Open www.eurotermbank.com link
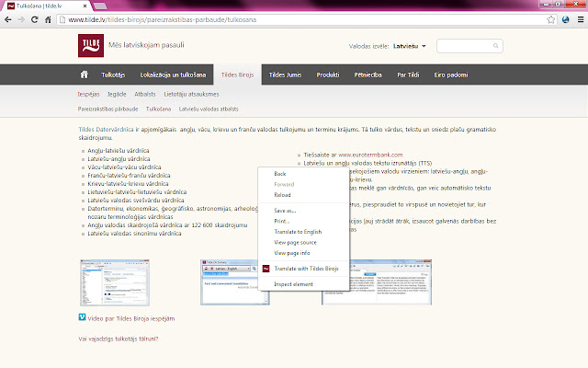Viewport: 588px width, 368px height. pyautogui.click(x=370, y=155)
